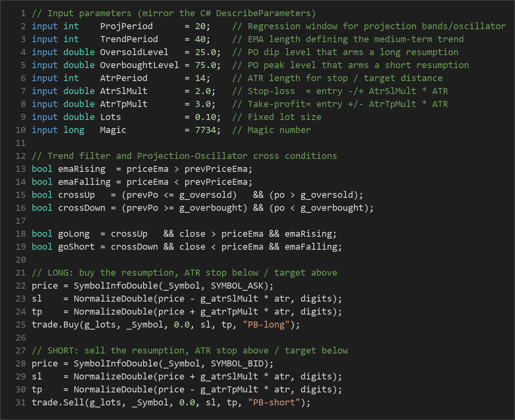This screenshot has height=420, width=515.
Task: Click NormalizeDouble on line 23
Action: (113, 299)
